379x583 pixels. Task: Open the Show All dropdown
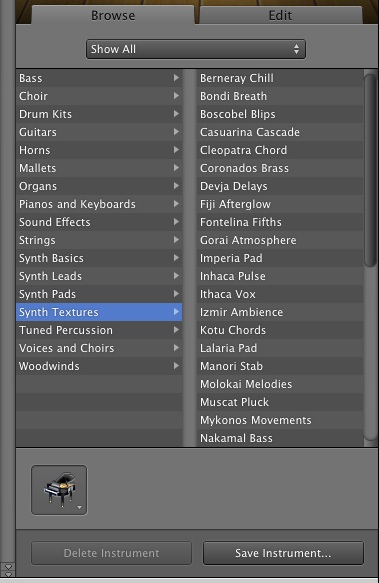pos(196,49)
